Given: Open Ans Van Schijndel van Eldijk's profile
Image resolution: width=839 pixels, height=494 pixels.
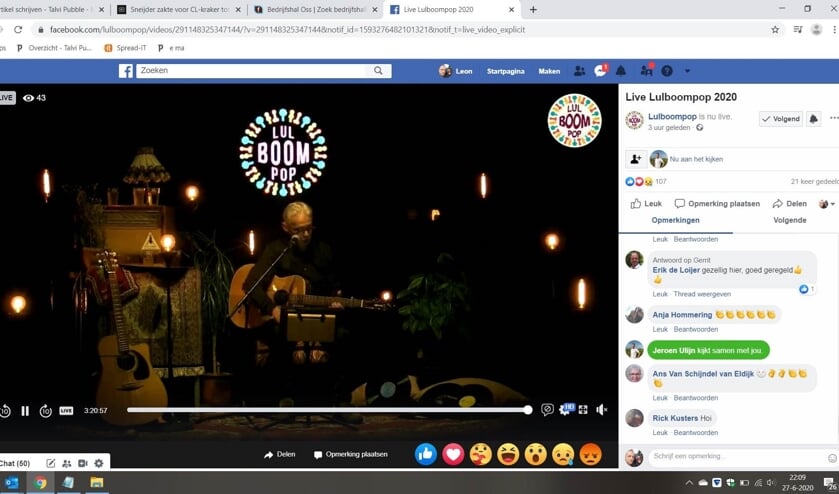Looking at the screenshot, I should tap(703, 374).
